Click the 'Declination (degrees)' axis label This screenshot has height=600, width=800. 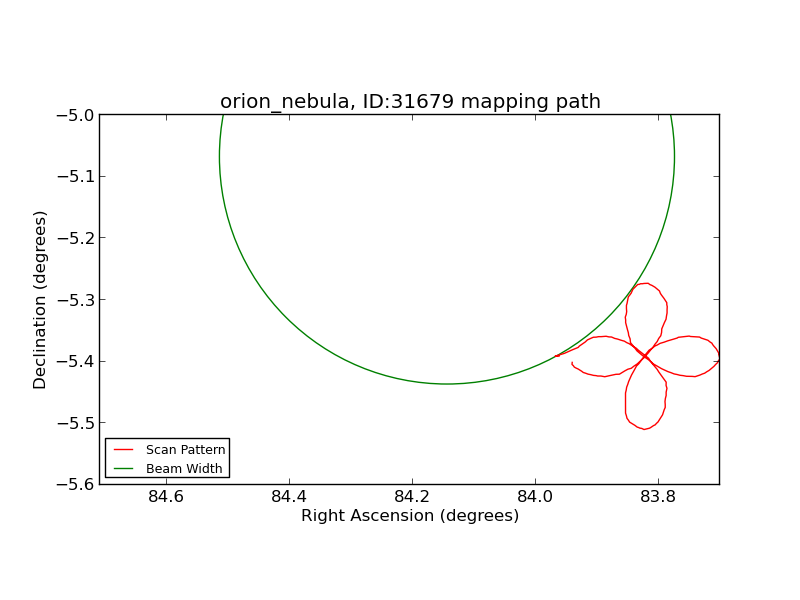pos(39,300)
